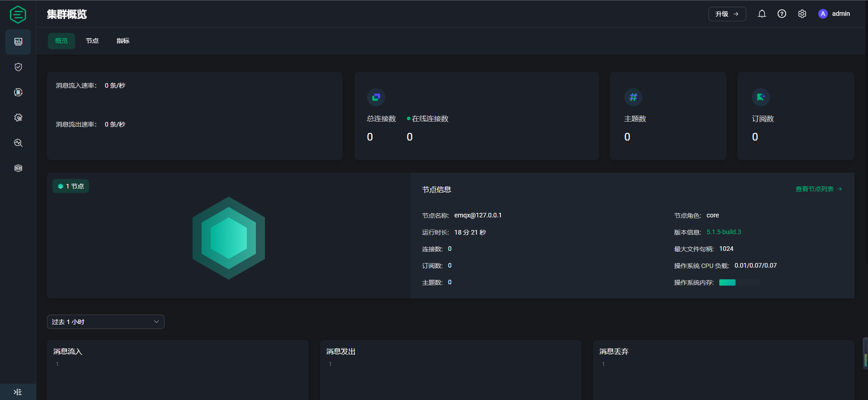Viewport: 868px width, 400px height.
Task: Open the 过去 1 小时 time range dropdown
Action: click(106, 322)
